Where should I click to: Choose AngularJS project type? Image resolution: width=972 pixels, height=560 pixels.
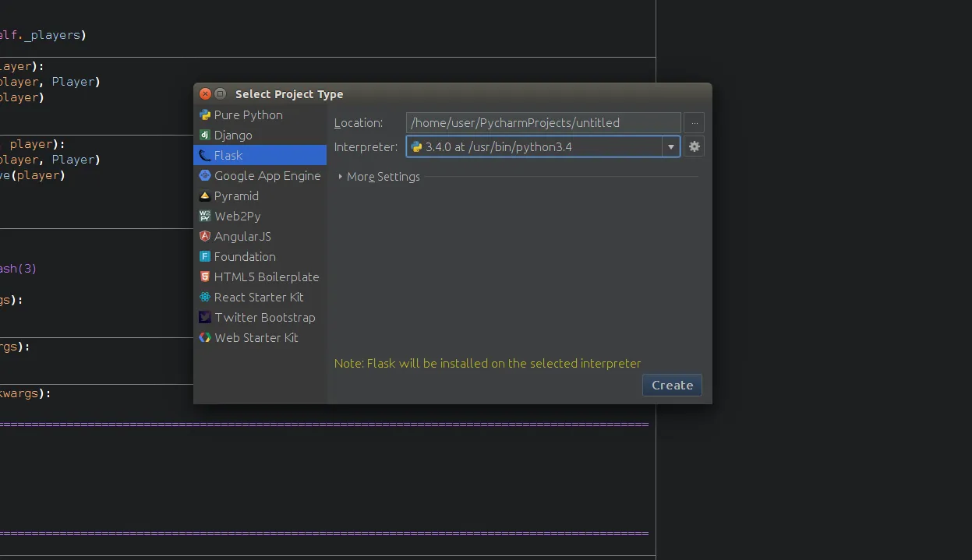tap(260, 236)
